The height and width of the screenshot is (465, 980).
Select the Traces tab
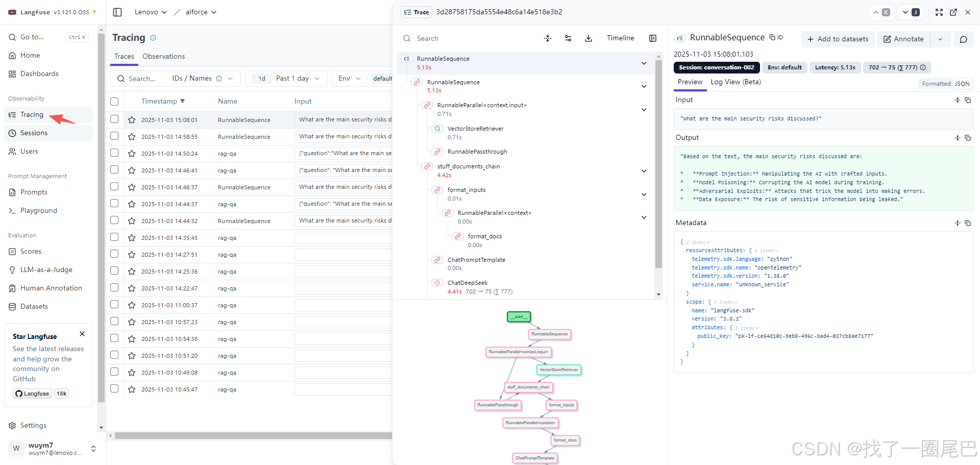124,57
